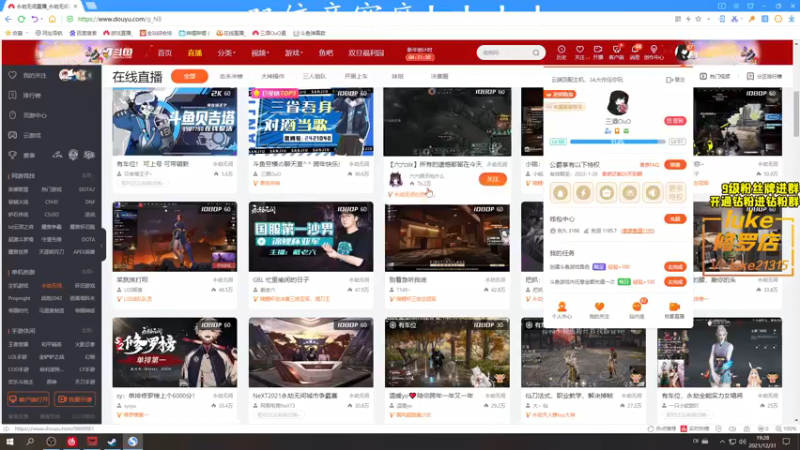Open 赛事 trophy item in the left sidebar

click(23, 155)
